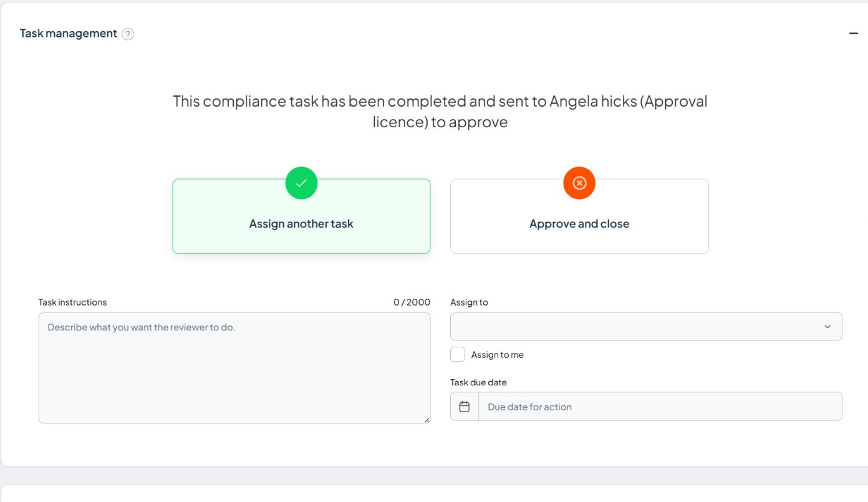The image size is (868, 502).
Task: Click the calendar icon for due date
Action: (465, 407)
